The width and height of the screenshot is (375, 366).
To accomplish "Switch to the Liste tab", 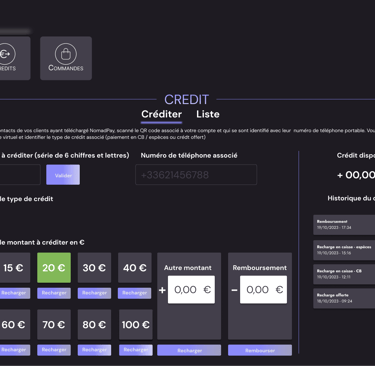I will pyautogui.click(x=208, y=114).
